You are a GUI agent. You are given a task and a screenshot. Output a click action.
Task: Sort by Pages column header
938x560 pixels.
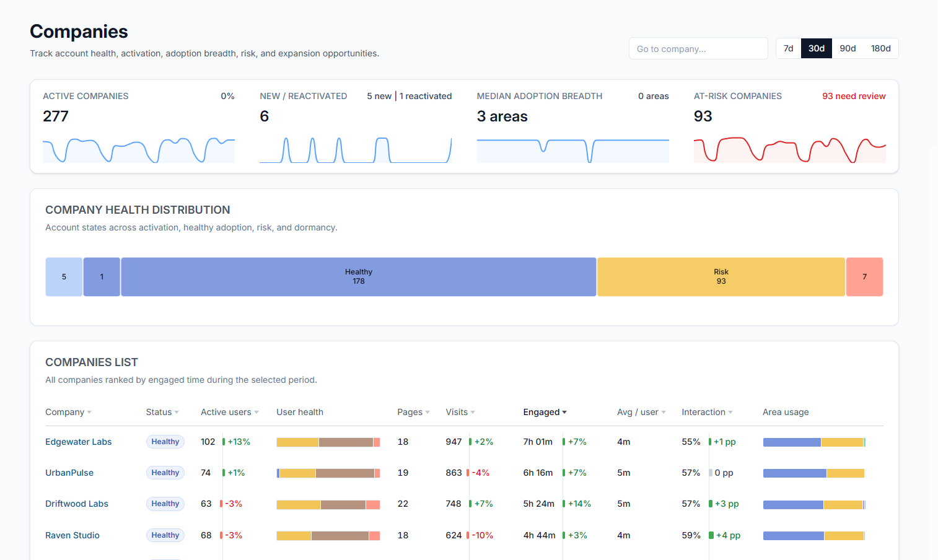(x=413, y=412)
